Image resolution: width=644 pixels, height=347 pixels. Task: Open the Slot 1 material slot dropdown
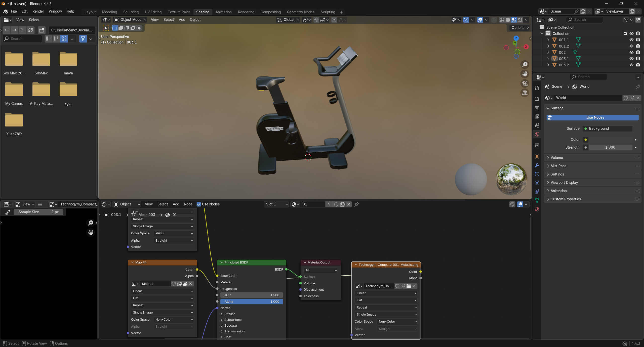(276, 204)
